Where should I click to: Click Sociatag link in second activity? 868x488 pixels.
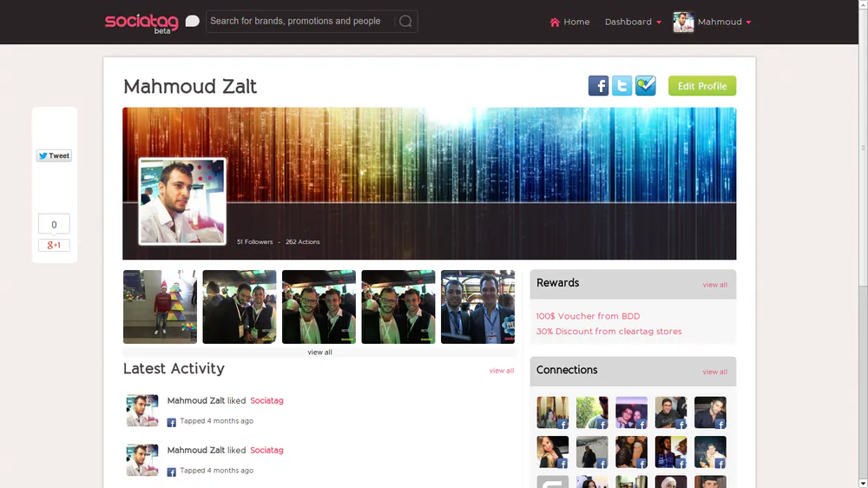[266, 451]
